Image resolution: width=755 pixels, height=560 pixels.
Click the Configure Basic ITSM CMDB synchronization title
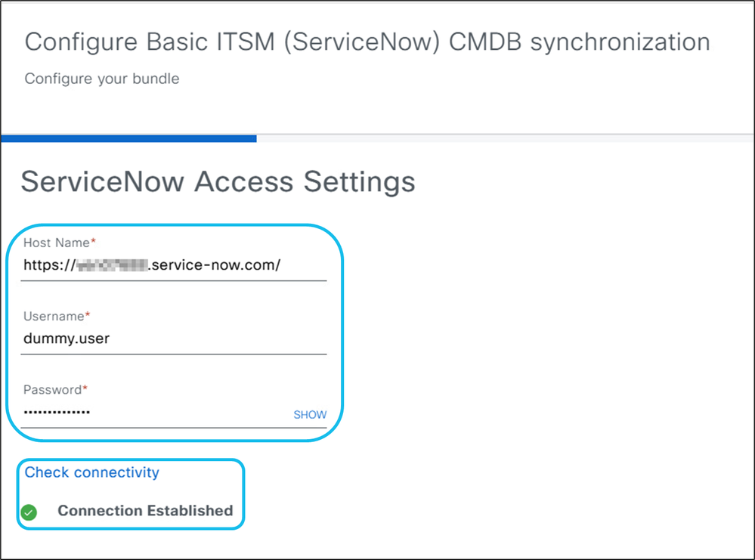click(367, 42)
